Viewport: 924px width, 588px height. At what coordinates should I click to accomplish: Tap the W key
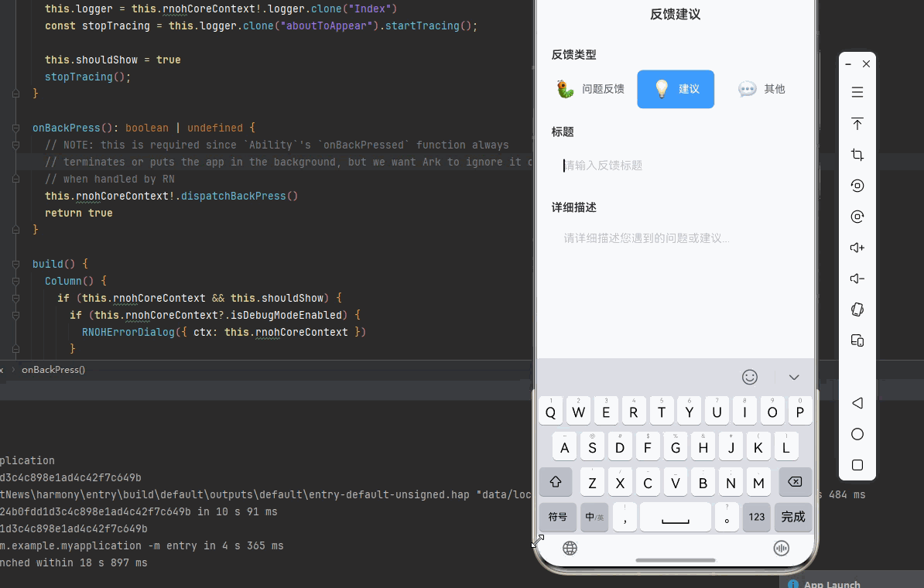(579, 412)
